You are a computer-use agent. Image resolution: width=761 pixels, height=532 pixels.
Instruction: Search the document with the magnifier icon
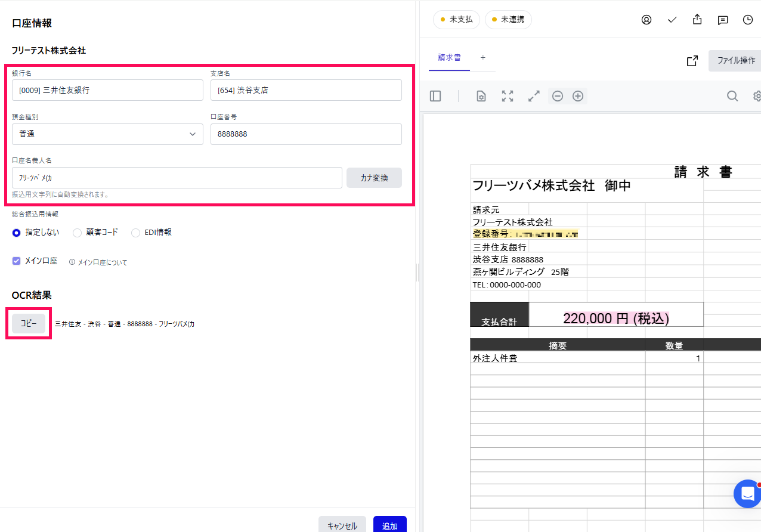pyautogui.click(x=732, y=96)
